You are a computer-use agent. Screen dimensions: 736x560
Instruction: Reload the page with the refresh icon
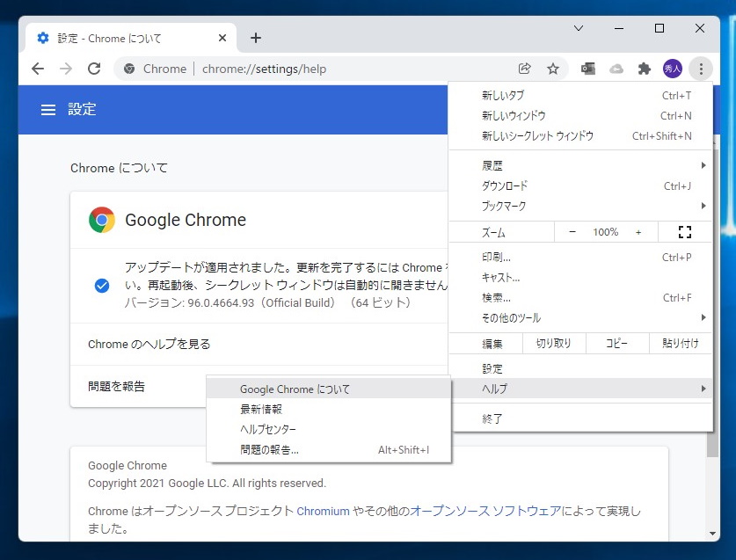[x=94, y=68]
